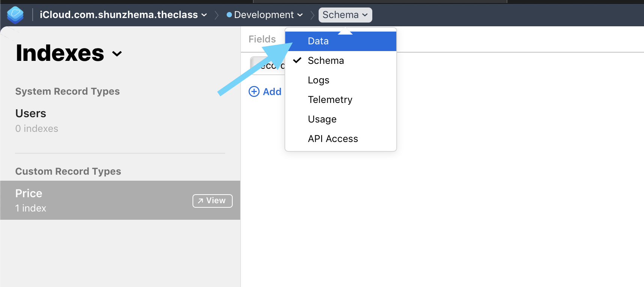The height and width of the screenshot is (287, 644).
Task: Click the arrow icon in View button
Action: (x=200, y=201)
